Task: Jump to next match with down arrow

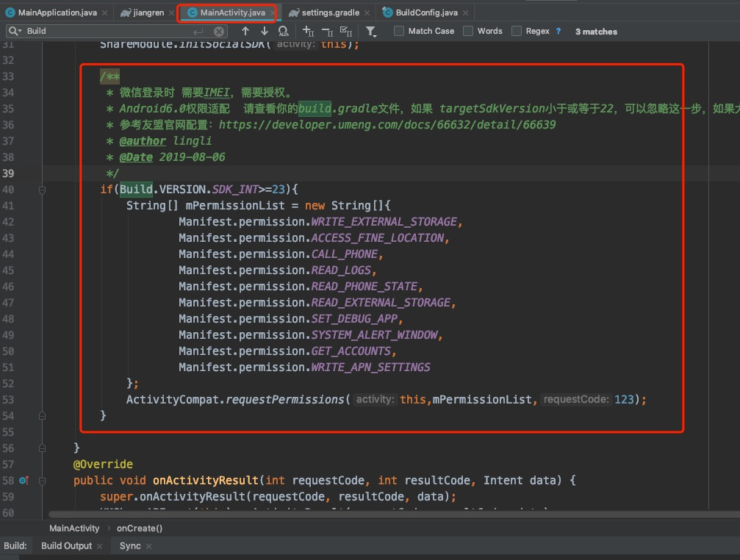Action: click(x=265, y=31)
